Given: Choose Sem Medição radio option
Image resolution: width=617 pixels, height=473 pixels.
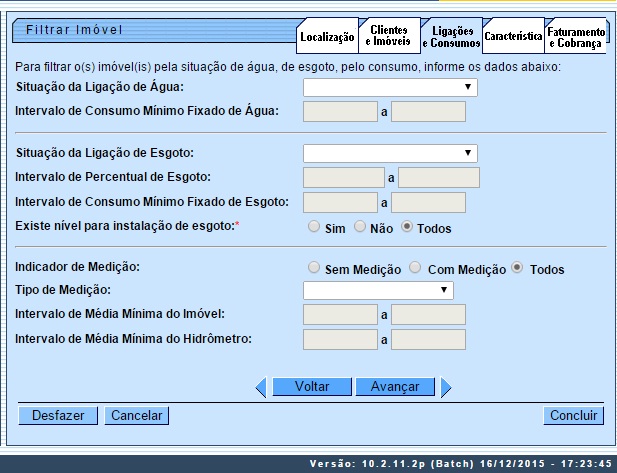Looking at the screenshot, I should 314,268.
